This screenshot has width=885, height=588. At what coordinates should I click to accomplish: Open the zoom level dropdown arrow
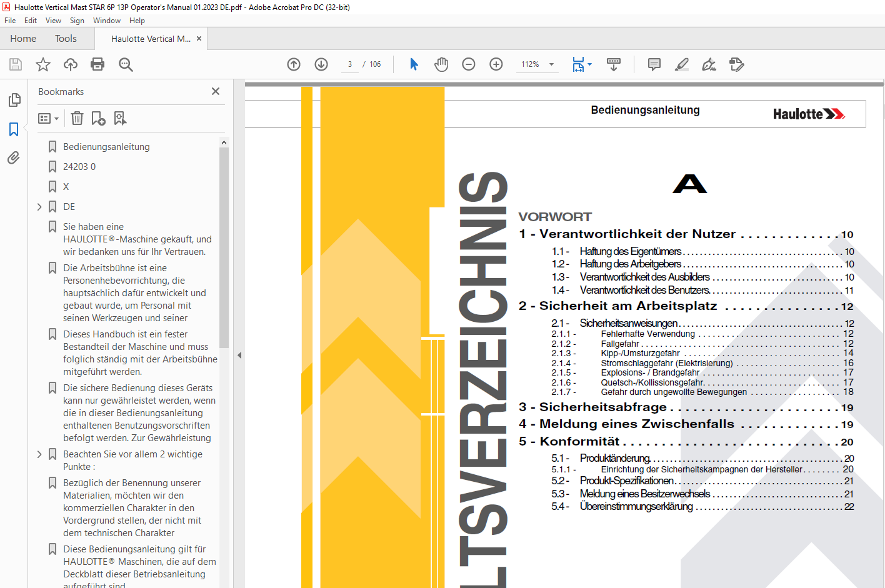(551, 64)
